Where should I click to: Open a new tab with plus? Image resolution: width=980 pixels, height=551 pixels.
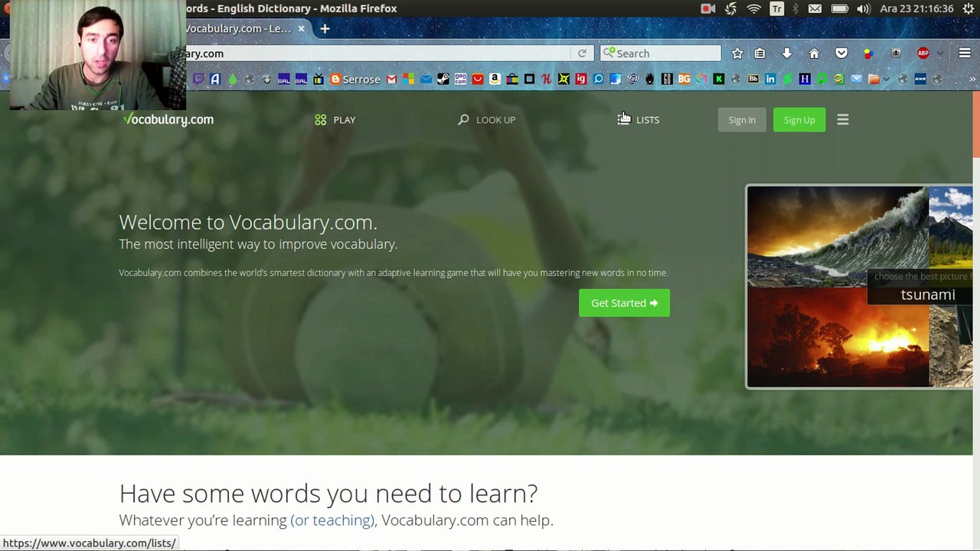tap(325, 29)
